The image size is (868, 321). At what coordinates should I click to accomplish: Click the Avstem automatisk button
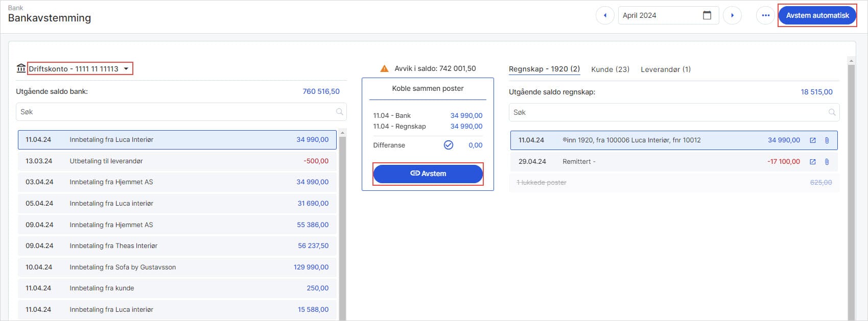click(817, 15)
